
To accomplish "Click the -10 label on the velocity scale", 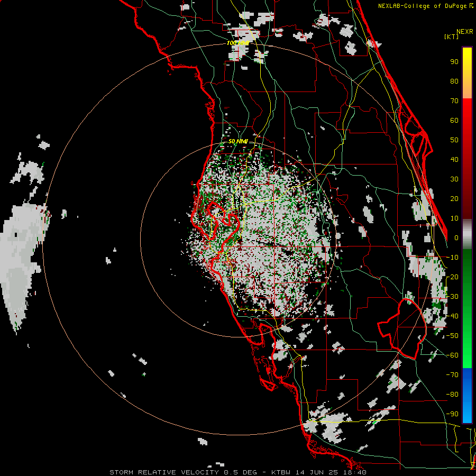I will point(452,258).
